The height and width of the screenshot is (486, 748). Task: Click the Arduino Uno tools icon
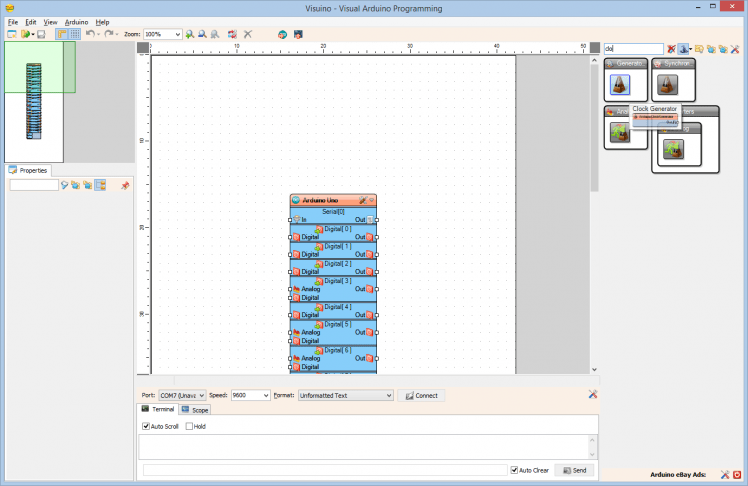tap(363, 200)
